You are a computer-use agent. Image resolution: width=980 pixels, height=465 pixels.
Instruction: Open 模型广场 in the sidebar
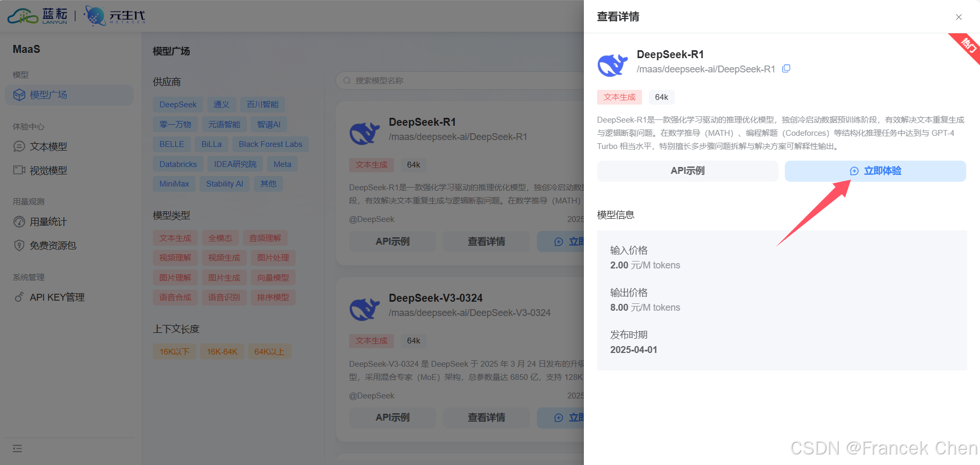click(x=69, y=95)
